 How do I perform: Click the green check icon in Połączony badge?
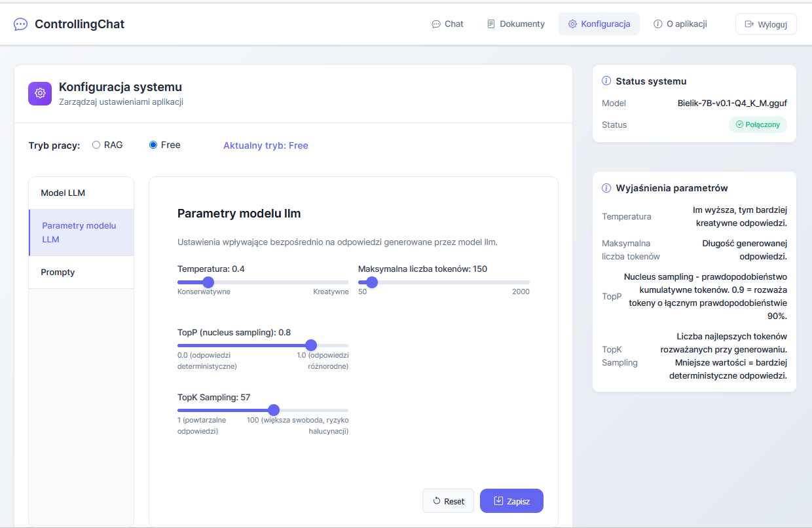point(739,124)
